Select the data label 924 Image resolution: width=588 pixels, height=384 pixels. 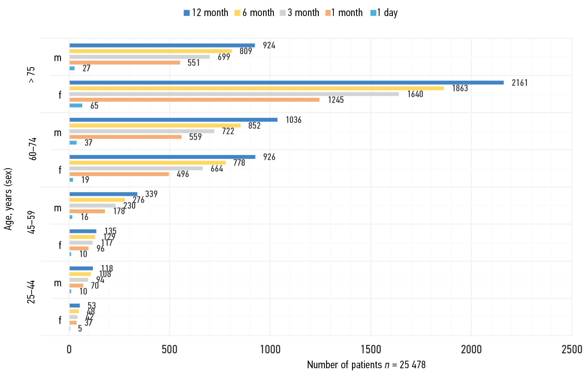pyautogui.click(x=269, y=46)
